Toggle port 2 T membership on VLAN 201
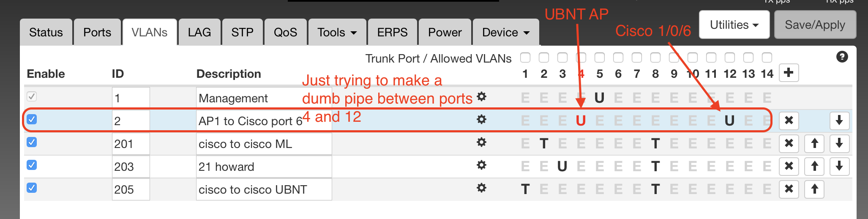This screenshot has width=868, height=219. coord(544,144)
